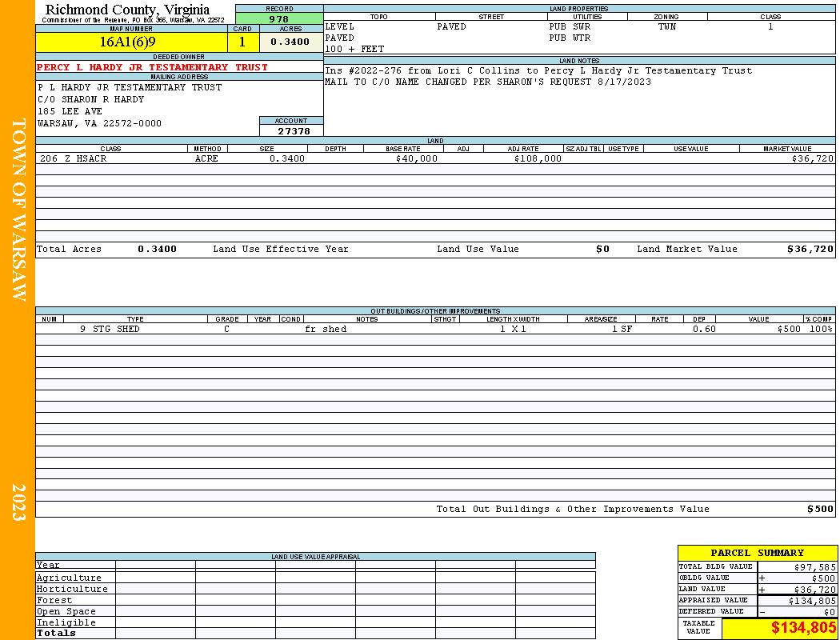
Task: Click the Horticulture row label
Action: point(72,589)
